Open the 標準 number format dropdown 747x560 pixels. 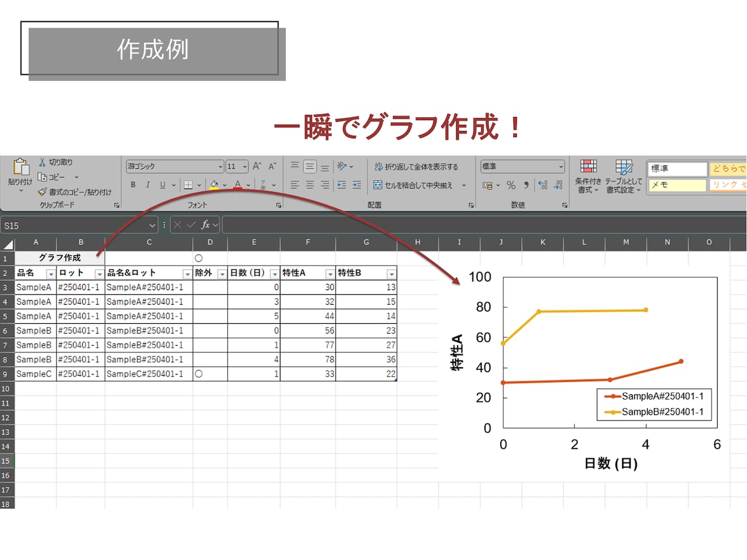561,166
